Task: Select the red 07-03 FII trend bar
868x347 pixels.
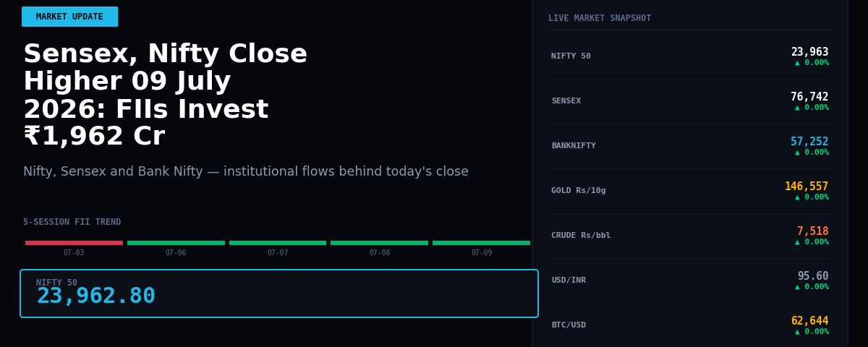Action: (x=74, y=243)
